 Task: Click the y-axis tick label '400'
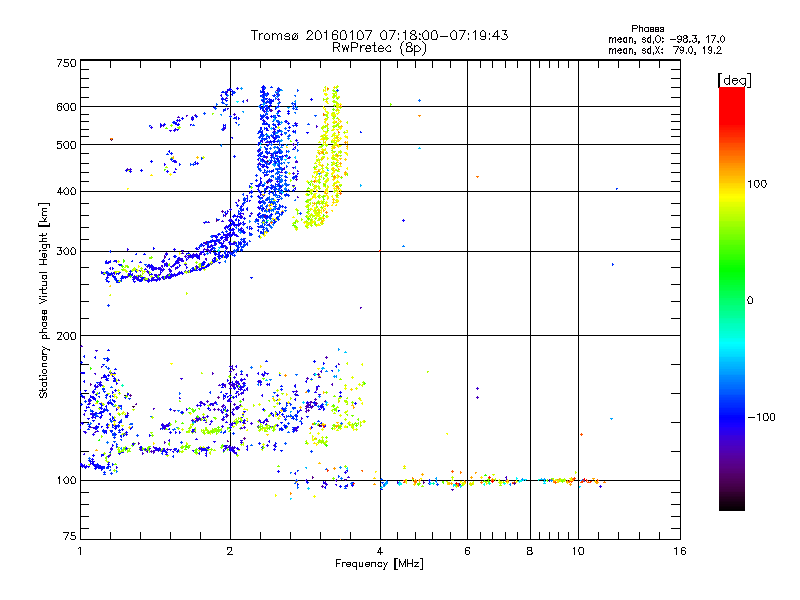coord(67,191)
